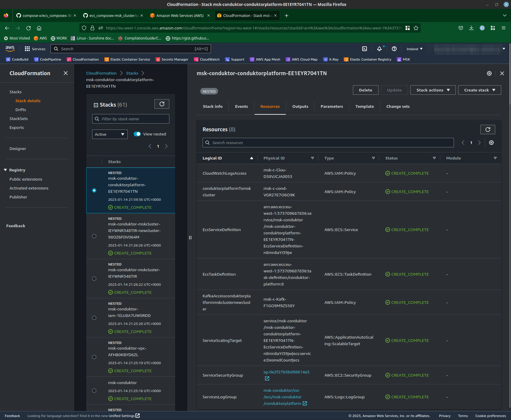Open Elastic Container Service shortcut

[127, 59]
